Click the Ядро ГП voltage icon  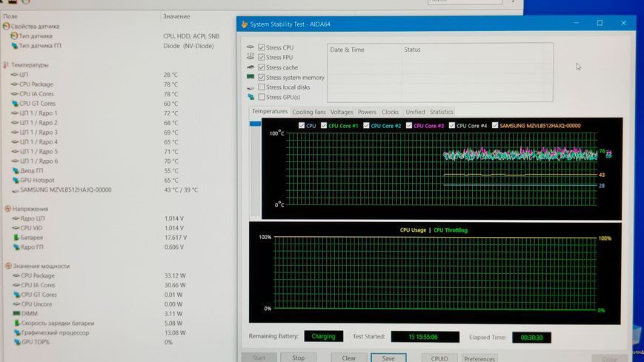pyautogui.click(x=16, y=247)
